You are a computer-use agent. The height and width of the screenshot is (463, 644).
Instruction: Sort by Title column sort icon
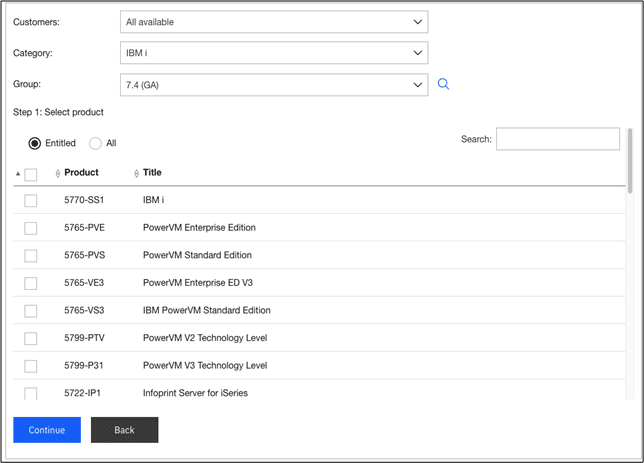click(136, 174)
